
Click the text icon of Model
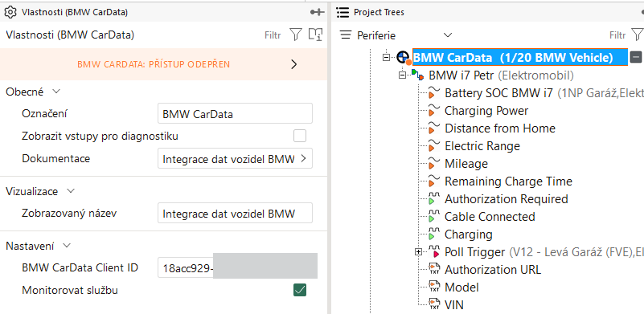(x=433, y=287)
